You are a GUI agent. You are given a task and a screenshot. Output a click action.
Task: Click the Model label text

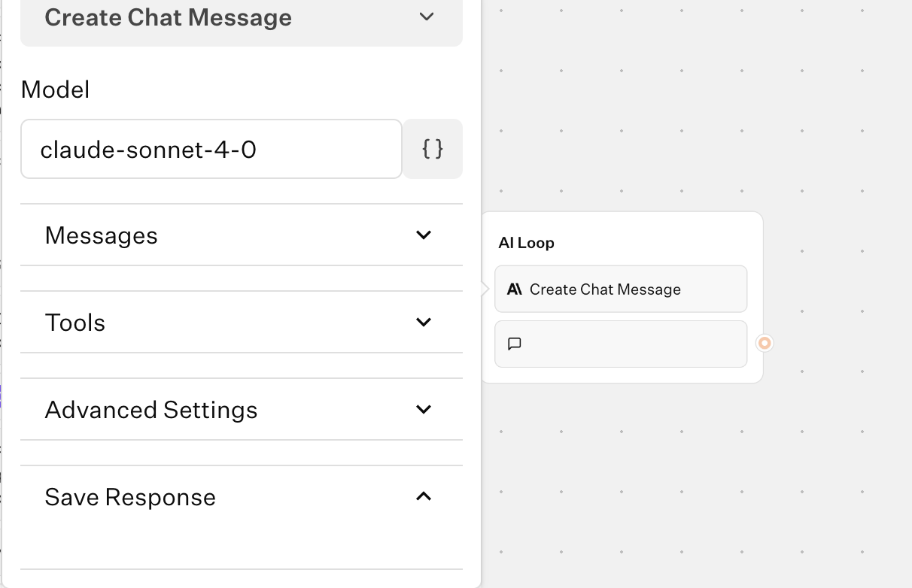pos(55,89)
